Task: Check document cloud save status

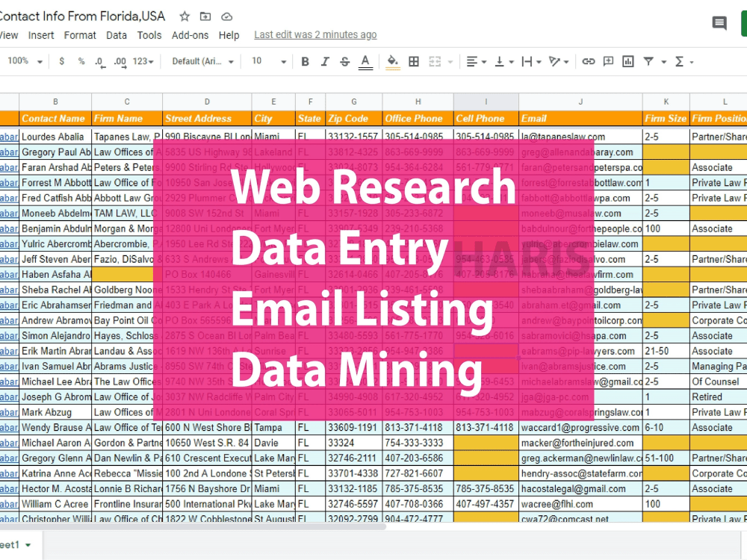Action: tap(226, 16)
